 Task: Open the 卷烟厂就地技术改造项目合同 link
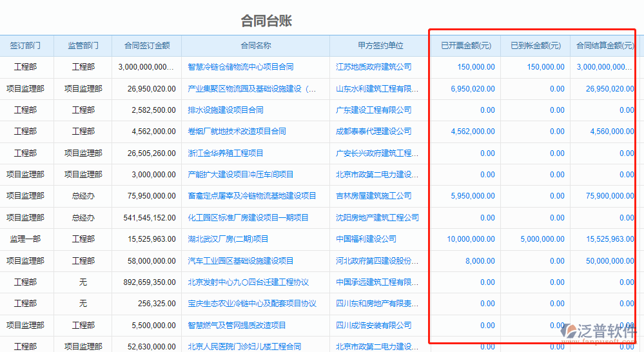(237, 132)
